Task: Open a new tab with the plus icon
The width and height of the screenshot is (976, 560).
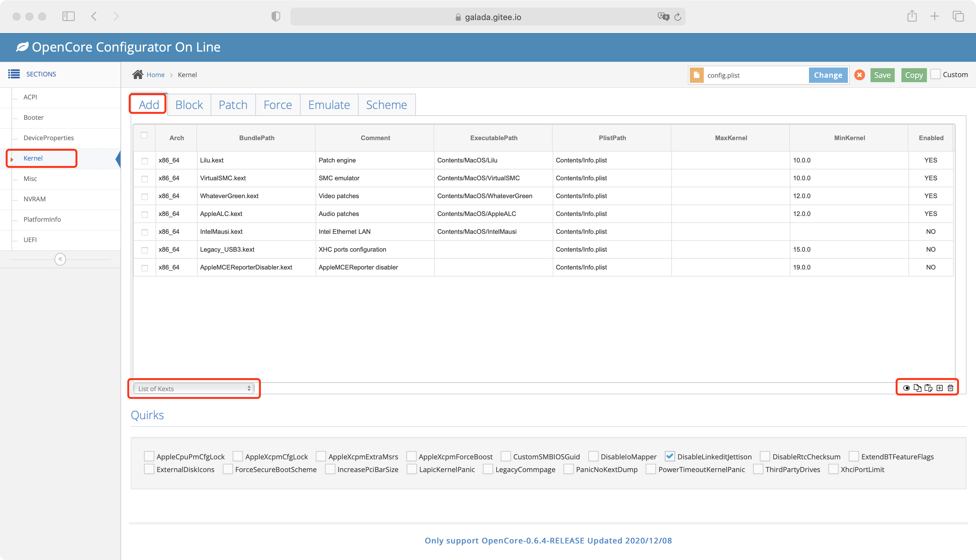Action: point(935,16)
